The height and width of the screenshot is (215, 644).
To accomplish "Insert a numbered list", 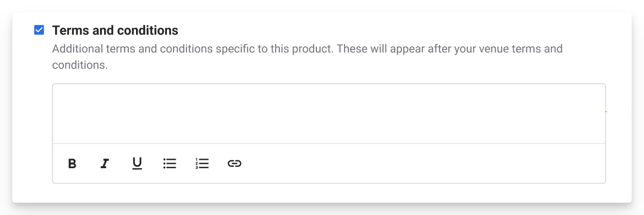I will 202,164.
